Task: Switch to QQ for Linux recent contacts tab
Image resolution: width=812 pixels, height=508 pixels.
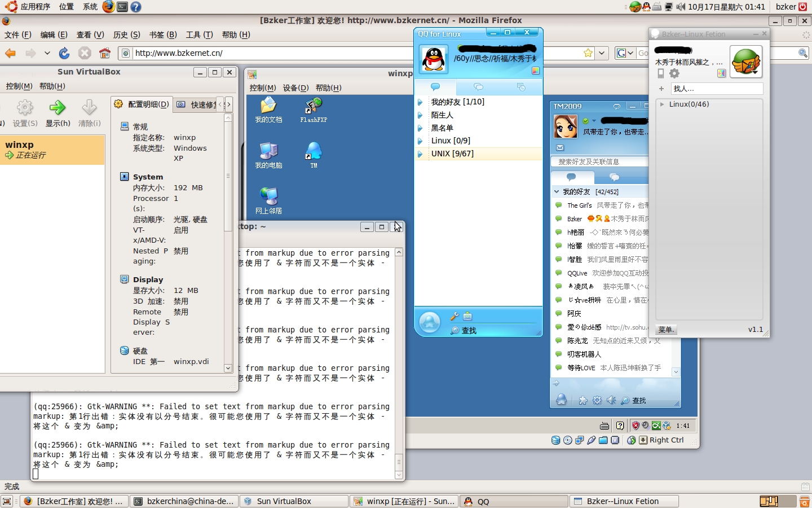Action: click(521, 87)
